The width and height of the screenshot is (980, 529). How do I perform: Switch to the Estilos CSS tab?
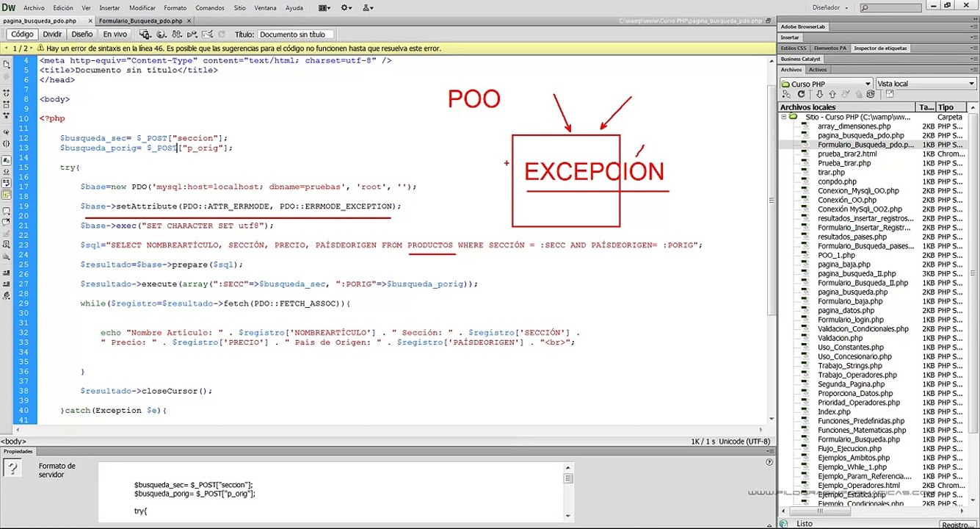794,48
